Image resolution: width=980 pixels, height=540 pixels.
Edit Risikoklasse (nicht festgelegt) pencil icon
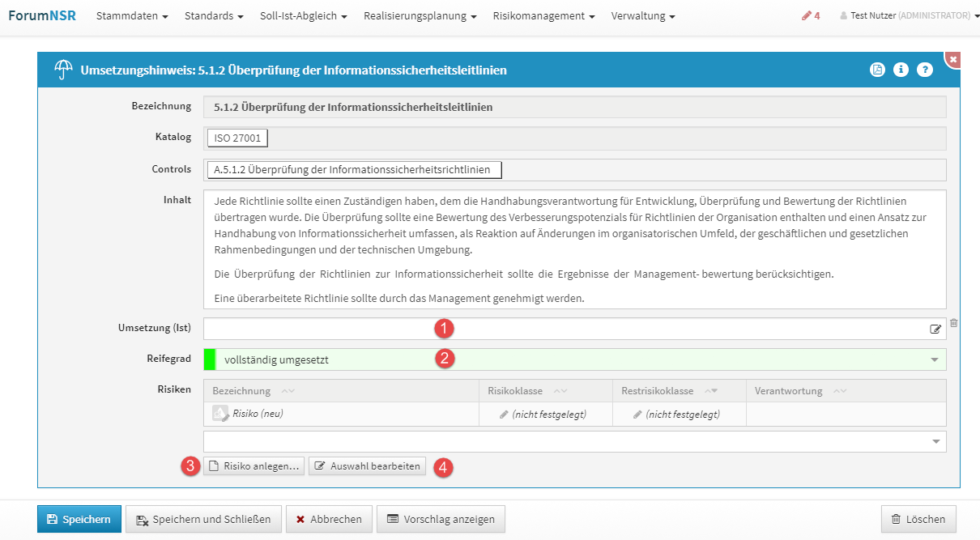click(x=504, y=415)
